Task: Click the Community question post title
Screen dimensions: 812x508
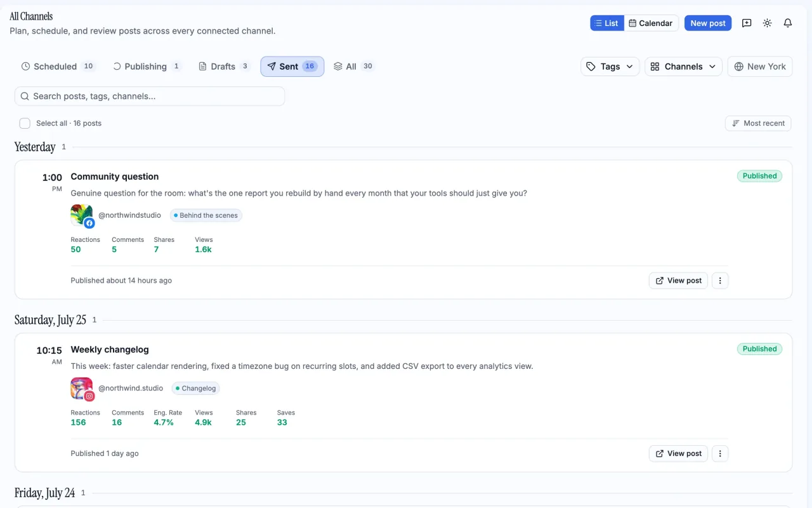Action: 115,177
